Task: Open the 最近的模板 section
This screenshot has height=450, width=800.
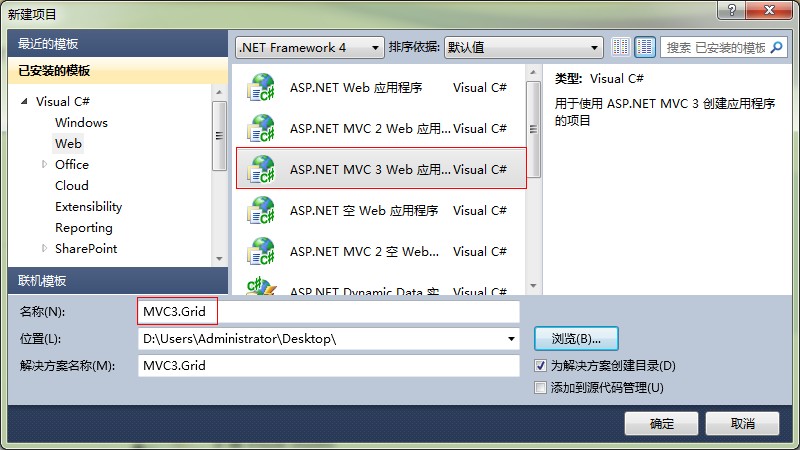Action: point(118,43)
